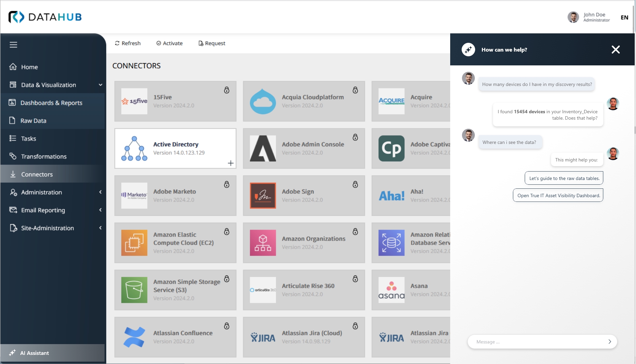The width and height of the screenshot is (636, 364).
Task: Select the Adobe Captivate Cp logo
Action: (391, 148)
